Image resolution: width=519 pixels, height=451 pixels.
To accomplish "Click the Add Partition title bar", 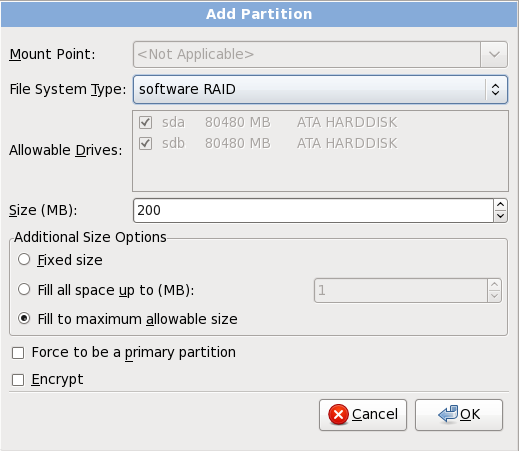I will point(259,14).
